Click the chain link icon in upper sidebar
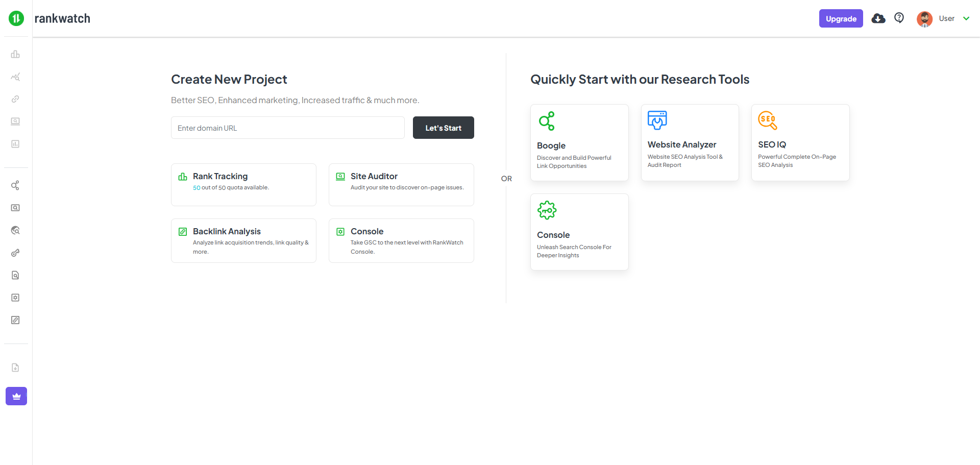 [x=15, y=99]
